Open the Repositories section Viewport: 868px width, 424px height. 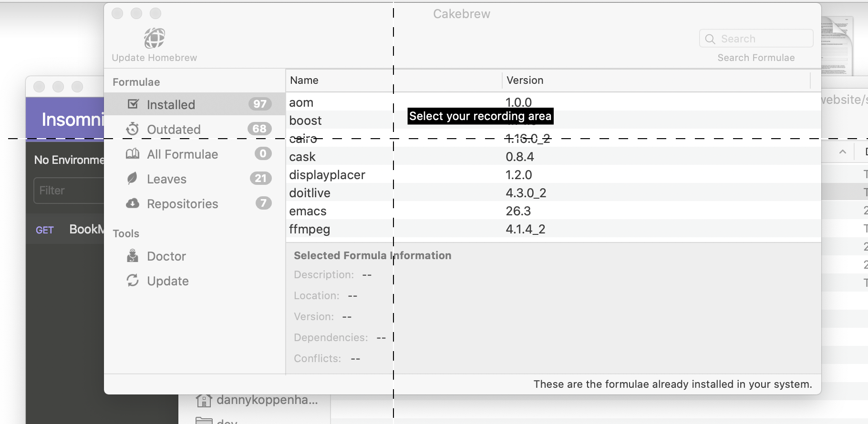[x=195, y=203]
